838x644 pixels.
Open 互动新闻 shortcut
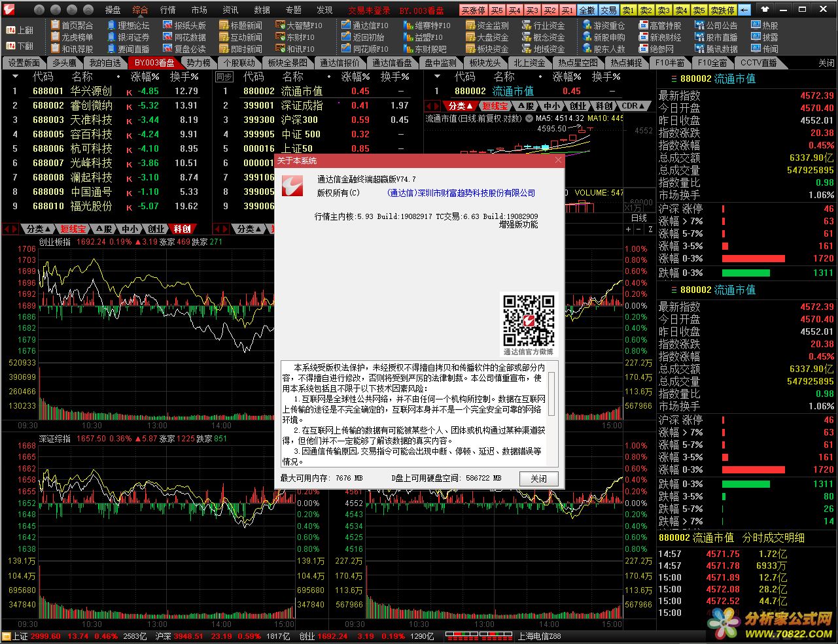[240, 37]
